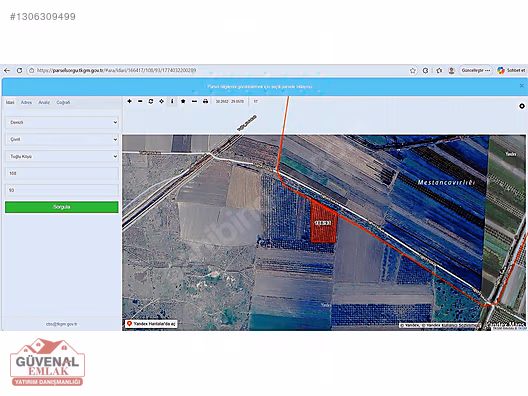528x396 pixels.
Task: Open the Tuğlu Köyü neighborhood dropdown
Action: coord(62,156)
